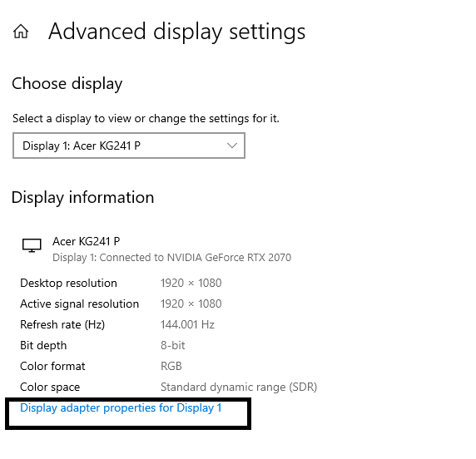The width and height of the screenshot is (476, 459).
Task: Select the 8-bit value
Action: click(173, 346)
